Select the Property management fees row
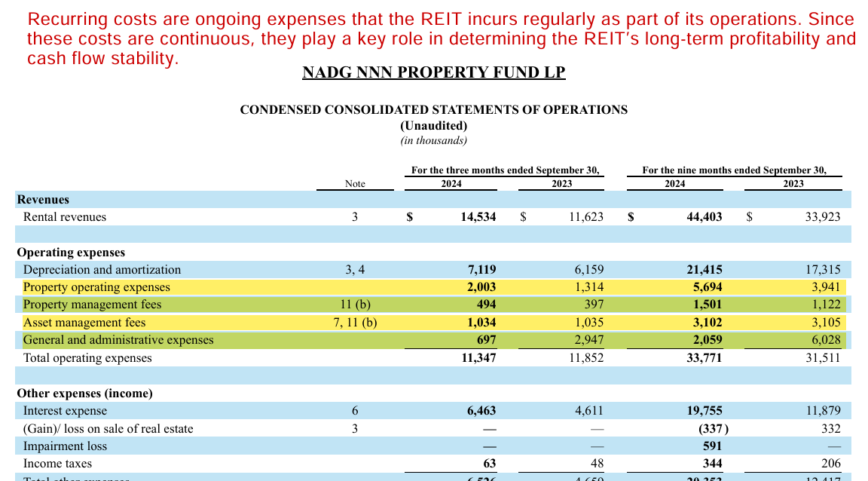868x481 pixels. [90, 304]
